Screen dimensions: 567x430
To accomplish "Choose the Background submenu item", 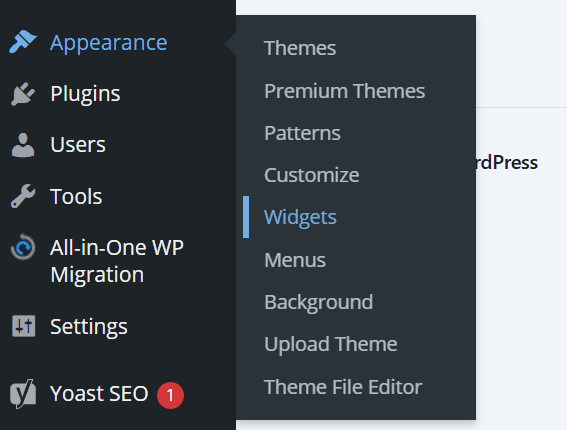I will [319, 302].
